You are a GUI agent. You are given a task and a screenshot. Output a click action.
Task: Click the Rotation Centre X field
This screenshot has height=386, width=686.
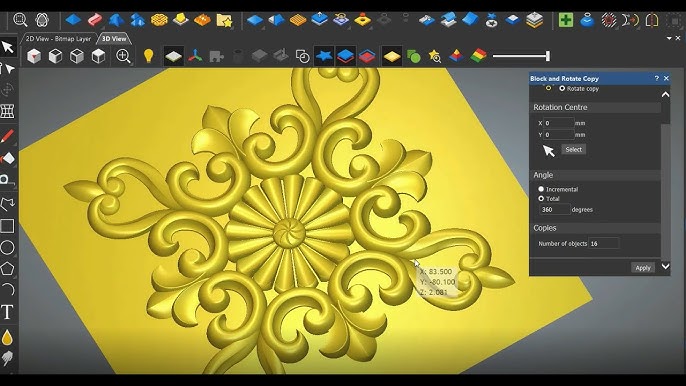pyautogui.click(x=559, y=123)
